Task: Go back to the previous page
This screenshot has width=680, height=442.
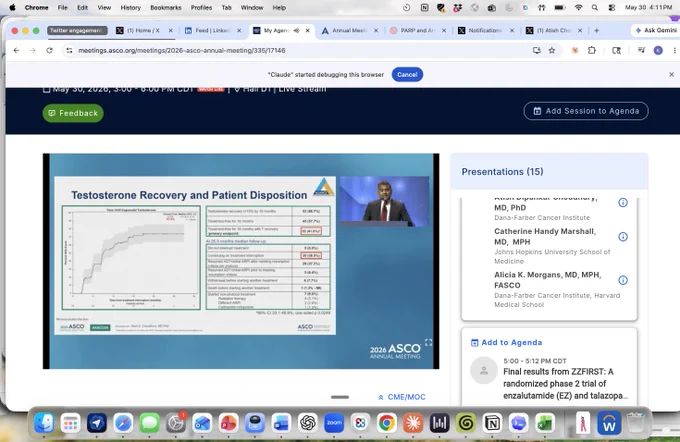Action: point(16,50)
